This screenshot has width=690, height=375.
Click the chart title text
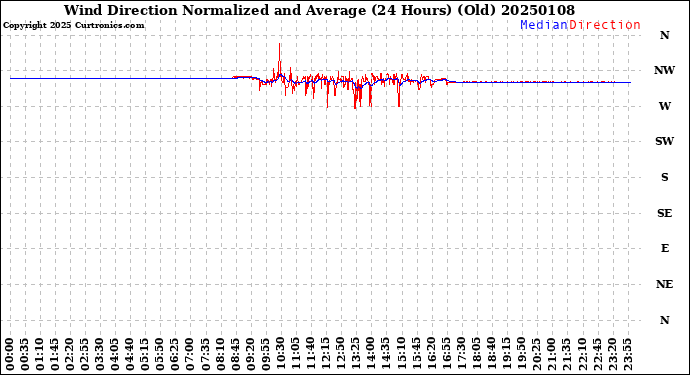319,10
